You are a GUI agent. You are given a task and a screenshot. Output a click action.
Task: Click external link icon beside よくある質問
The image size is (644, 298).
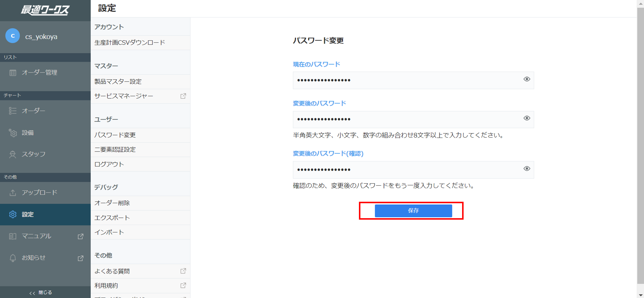(x=183, y=271)
